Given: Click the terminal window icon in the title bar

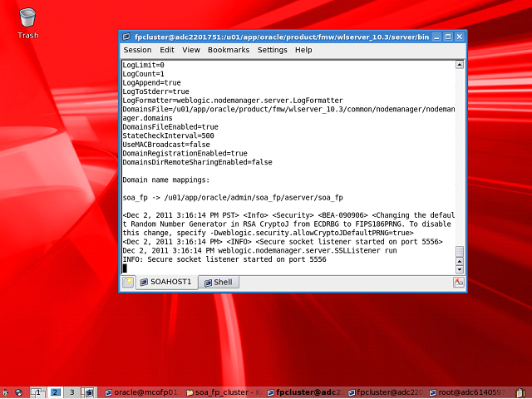Looking at the screenshot, I should [x=126, y=37].
